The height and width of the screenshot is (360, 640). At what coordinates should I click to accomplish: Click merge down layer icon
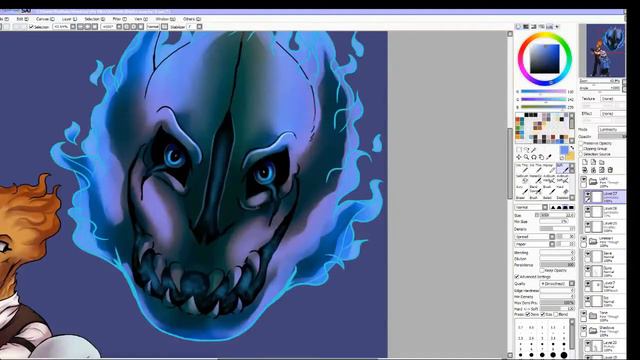[x=593, y=169]
